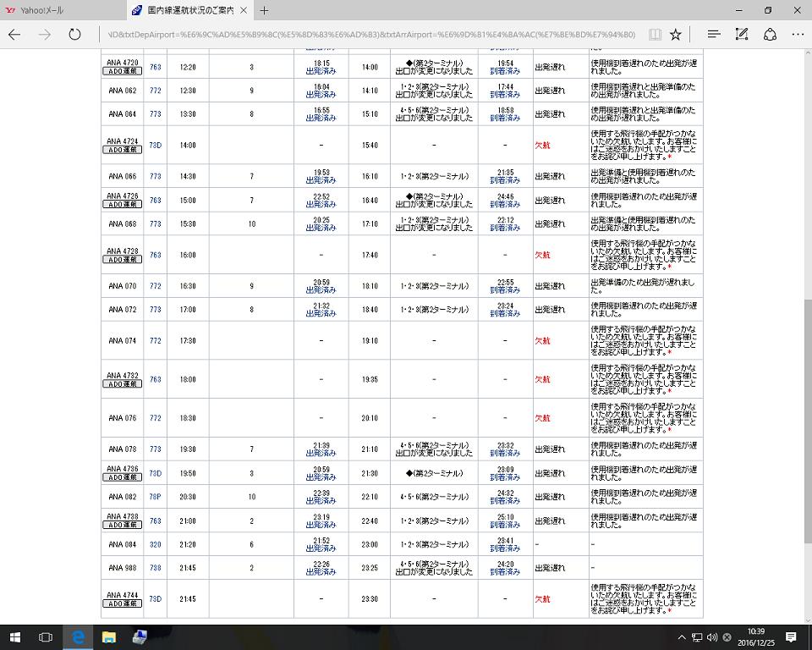Open aircraft 738 link for ANA 988
812x650 pixels.
coord(156,568)
